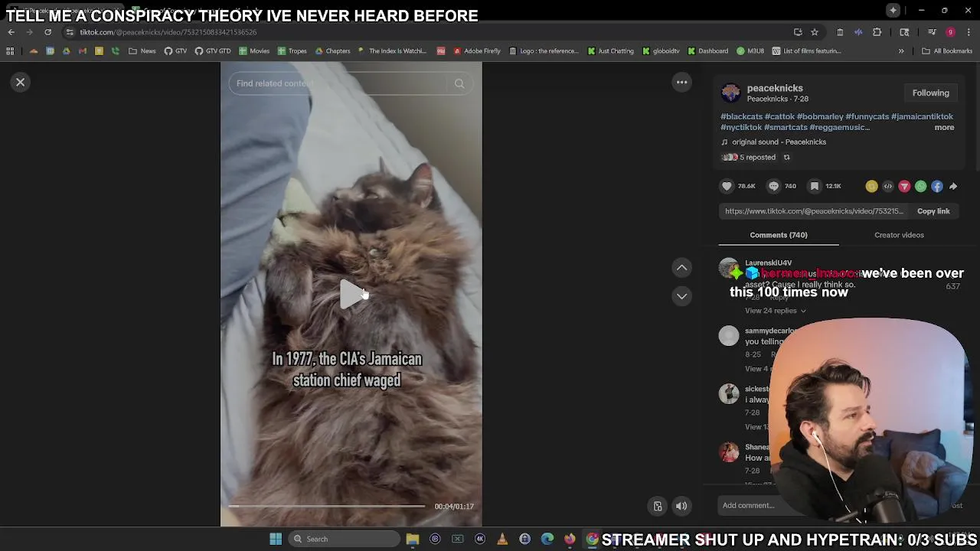Share the video to WhatsApp
The width and height of the screenshot is (980, 551).
pyautogui.click(x=920, y=186)
